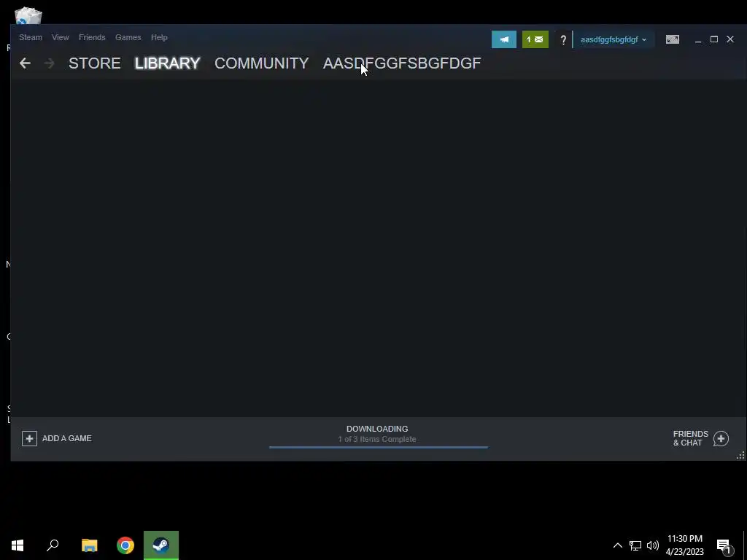
Task: Open the Games menu
Action: coord(128,37)
